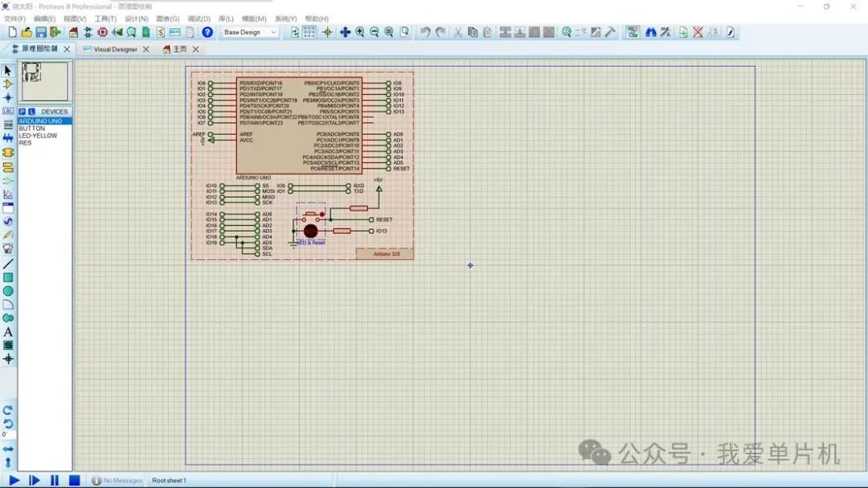Click Zoom to Fit entire sheet icon
The height and width of the screenshot is (488, 868).
[389, 32]
